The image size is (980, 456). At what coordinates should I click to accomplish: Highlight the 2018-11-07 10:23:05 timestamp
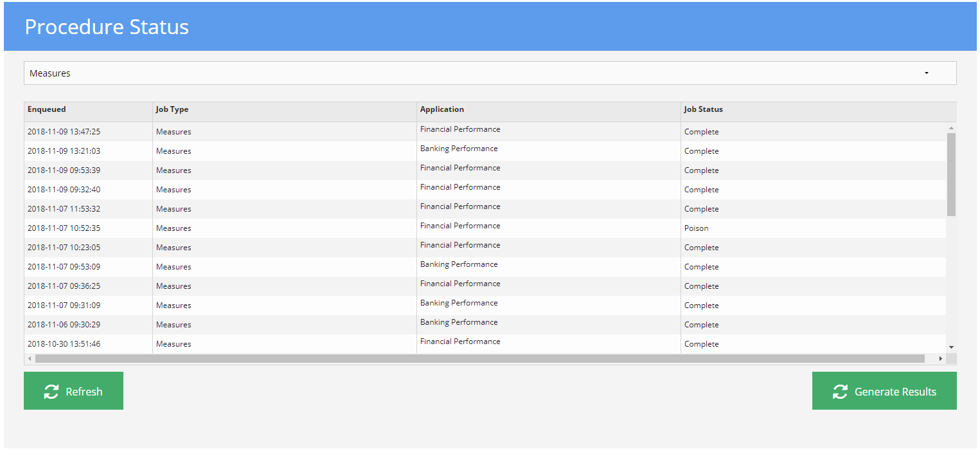pyautogui.click(x=64, y=248)
